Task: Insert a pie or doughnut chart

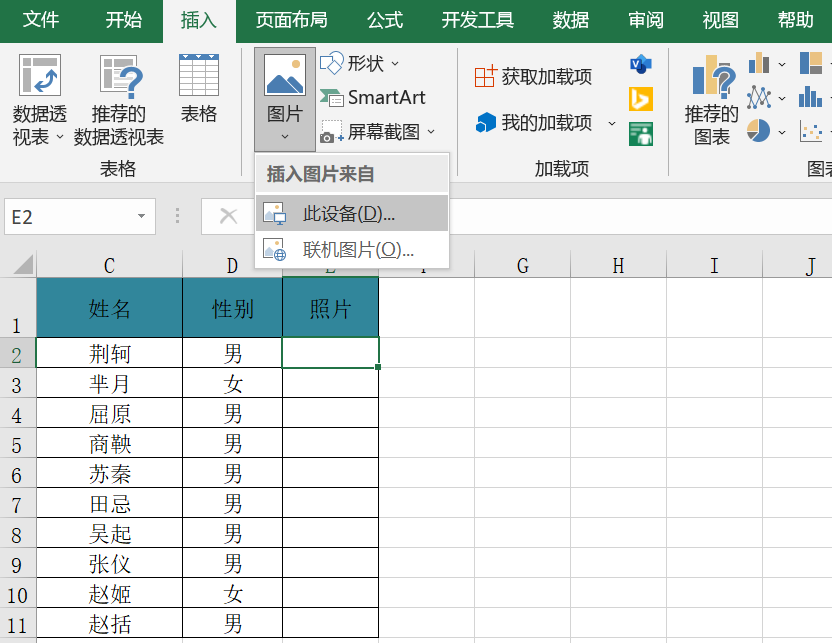Action: 759,131
